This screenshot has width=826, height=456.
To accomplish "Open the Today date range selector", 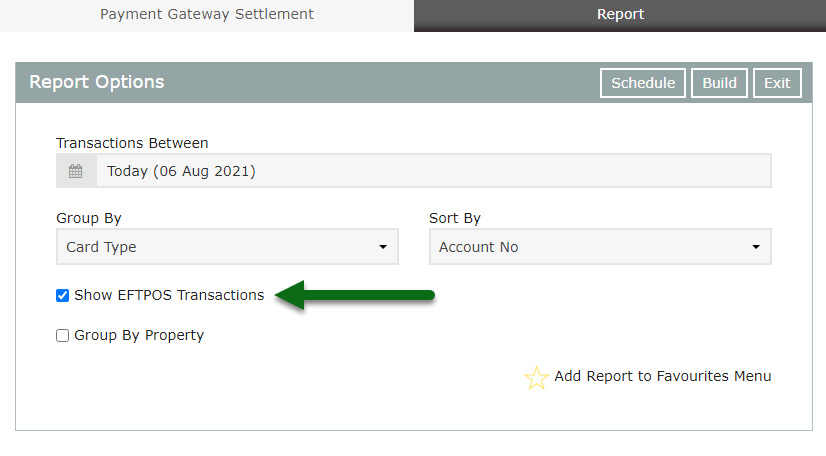I will pyautogui.click(x=433, y=171).
